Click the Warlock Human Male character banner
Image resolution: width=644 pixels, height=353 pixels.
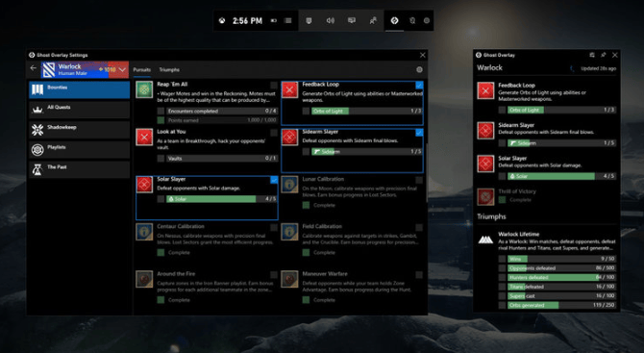[x=85, y=69]
